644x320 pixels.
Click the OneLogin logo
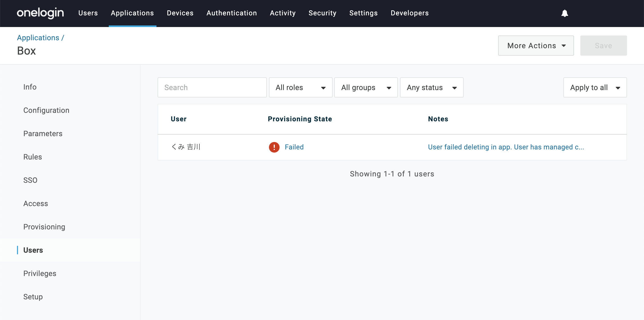40,13
